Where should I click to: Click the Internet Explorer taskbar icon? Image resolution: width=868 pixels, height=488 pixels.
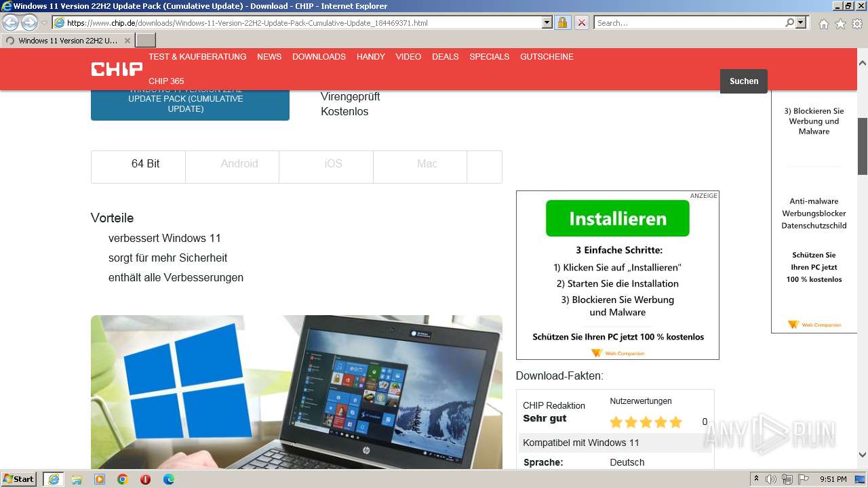54,479
